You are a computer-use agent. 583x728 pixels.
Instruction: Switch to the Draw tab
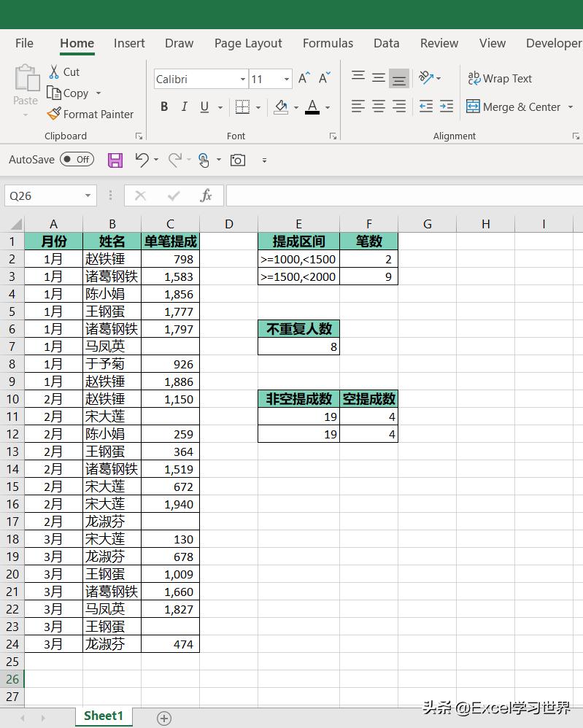179,43
